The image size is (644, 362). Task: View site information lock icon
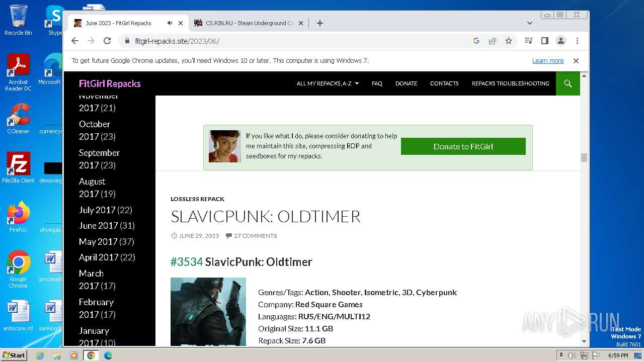coord(127,41)
